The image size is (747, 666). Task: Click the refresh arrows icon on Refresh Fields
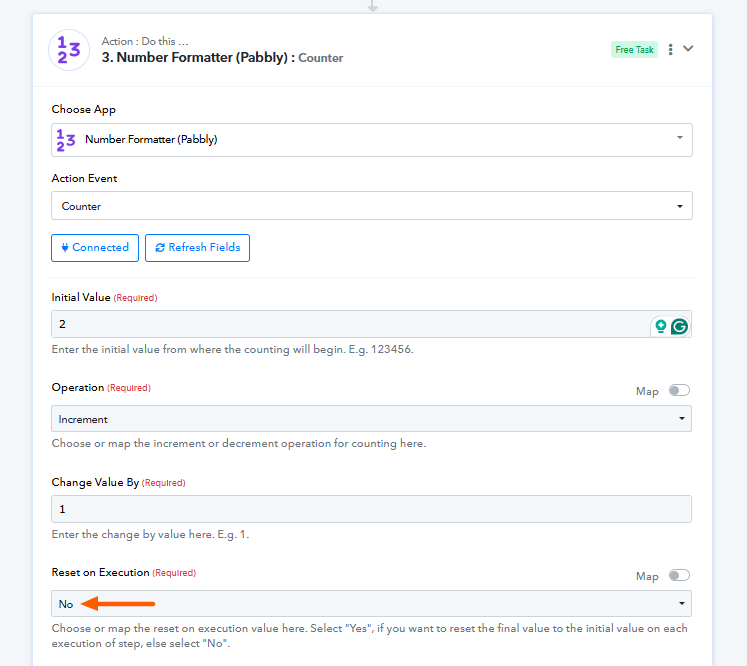tap(160, 248)
